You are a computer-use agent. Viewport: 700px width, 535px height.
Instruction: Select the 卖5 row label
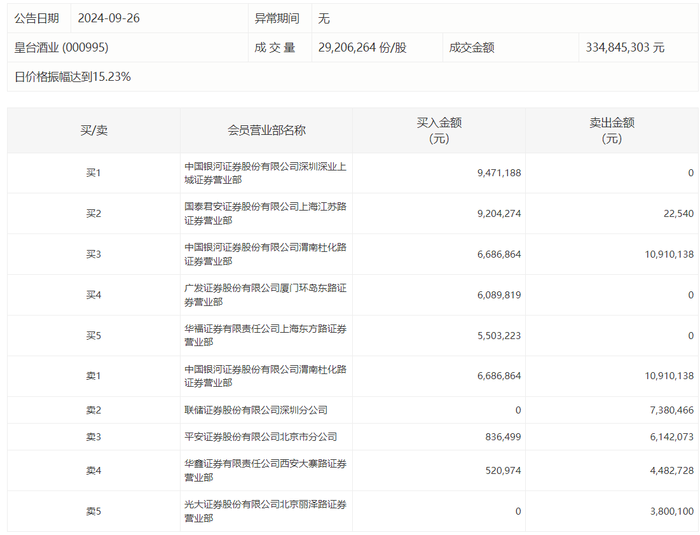[94, 511]
